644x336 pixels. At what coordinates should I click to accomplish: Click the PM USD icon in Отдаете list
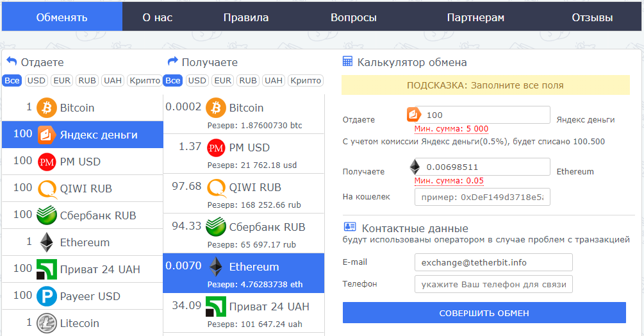pos(47,162)
